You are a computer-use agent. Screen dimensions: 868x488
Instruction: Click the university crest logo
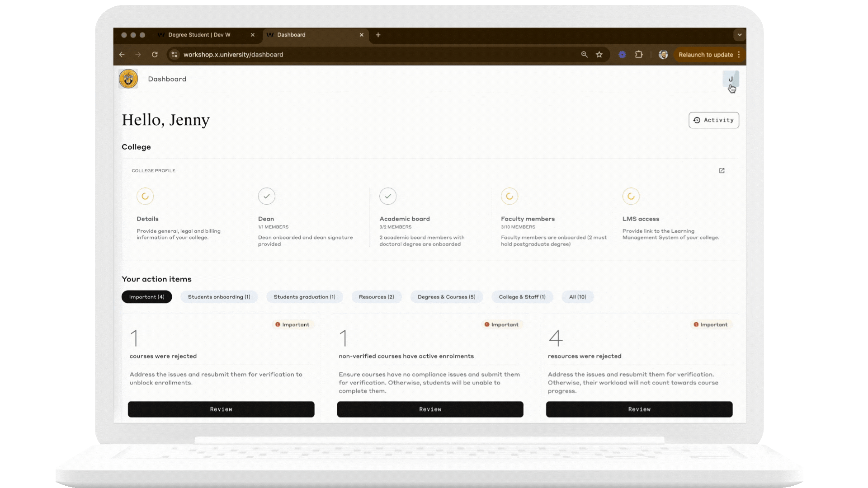click(x=128, y=79)
